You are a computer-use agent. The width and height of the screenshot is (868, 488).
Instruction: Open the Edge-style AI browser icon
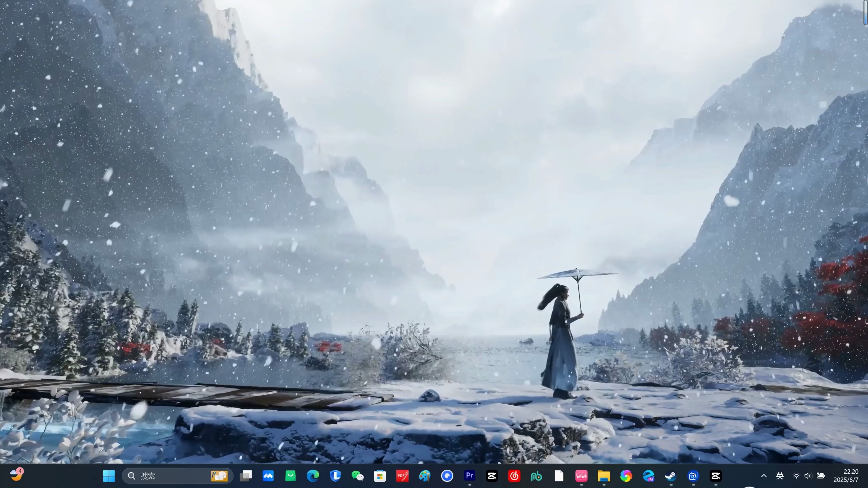[649, 476]
